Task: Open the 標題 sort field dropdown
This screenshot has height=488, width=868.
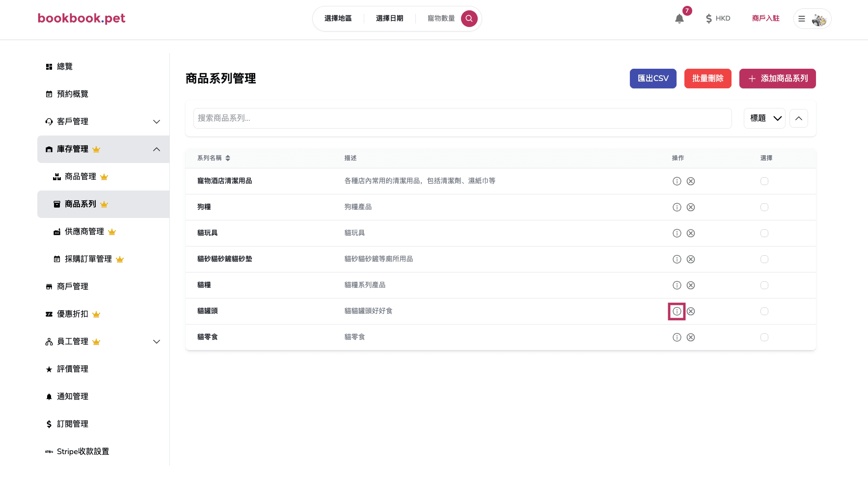Action: 764,118
